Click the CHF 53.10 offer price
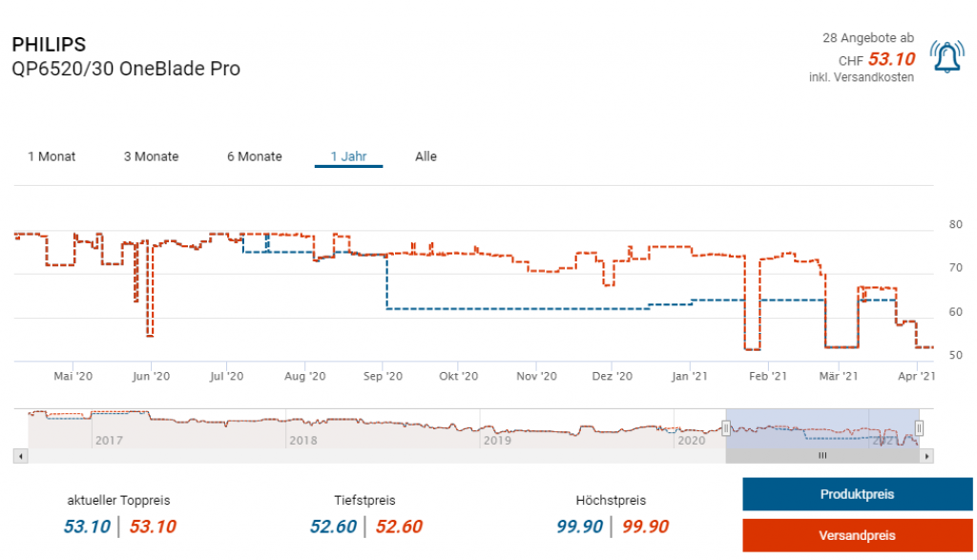977x560 pixels. (x=891, y=59)
